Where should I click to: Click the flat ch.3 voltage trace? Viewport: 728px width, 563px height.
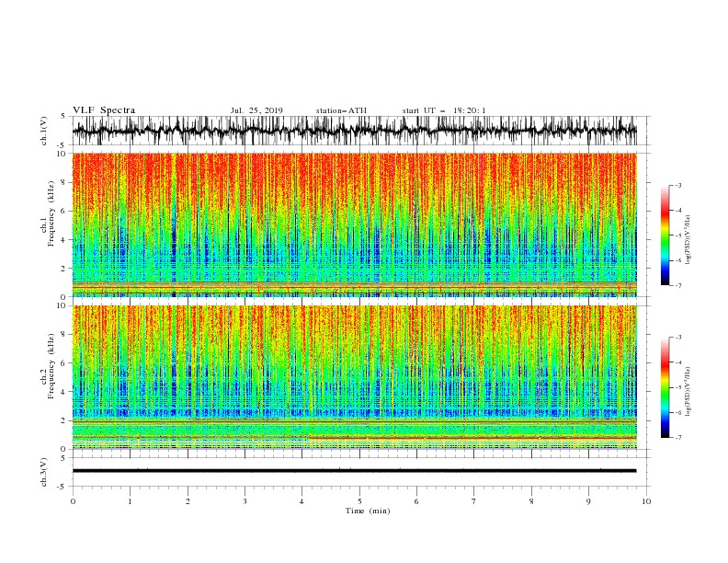(354, 471)
